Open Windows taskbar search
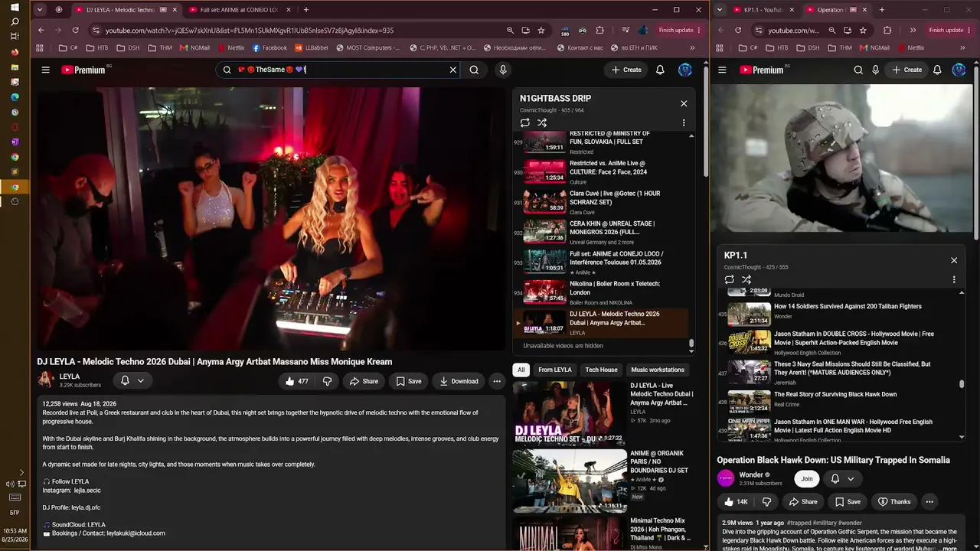980x551 pixels. (15, 22)
